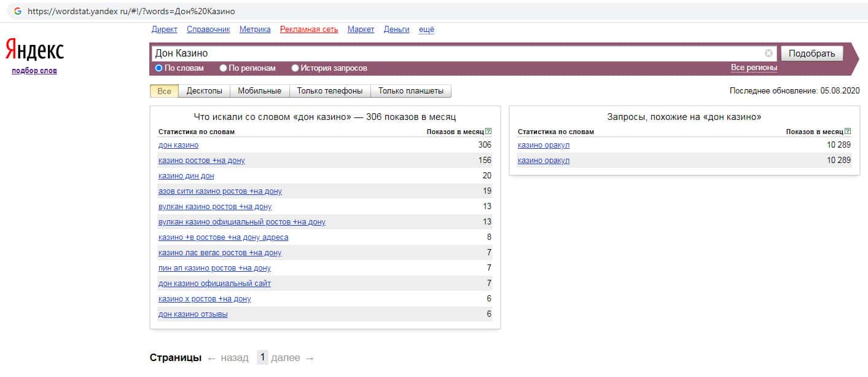Click the 'подбор слов' link under logo
This screenshot has height=377, width=868.
click(x=34, y=71)
